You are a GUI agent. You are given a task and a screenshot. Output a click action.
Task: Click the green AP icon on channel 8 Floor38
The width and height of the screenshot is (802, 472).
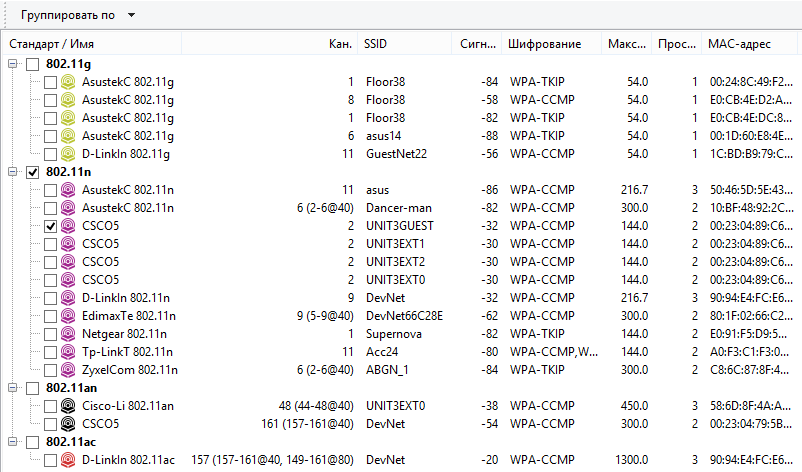tap(68, 100)
